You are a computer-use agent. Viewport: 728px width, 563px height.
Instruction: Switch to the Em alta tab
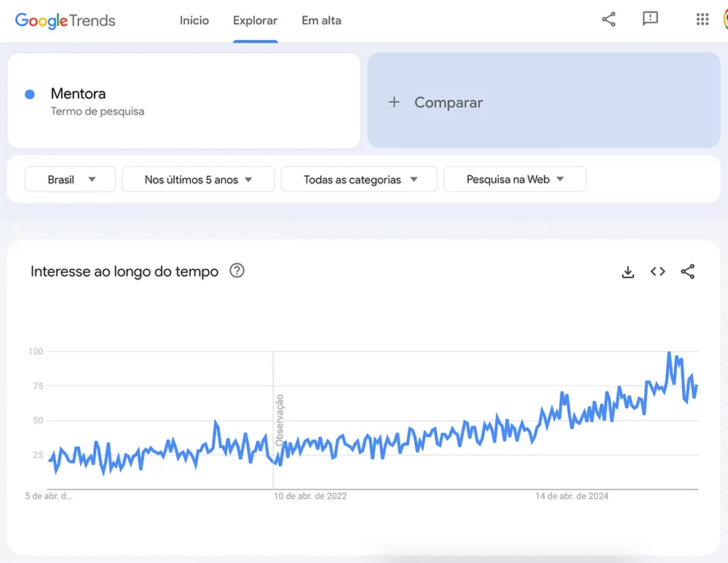pos(321,20)
